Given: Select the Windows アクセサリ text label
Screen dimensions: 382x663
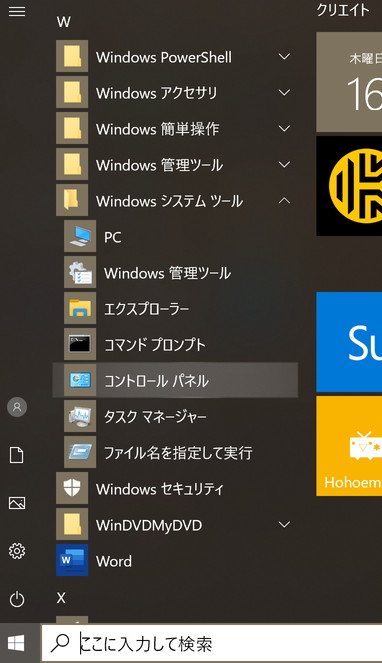Looking at the screenshot, I should coord(157,93).
